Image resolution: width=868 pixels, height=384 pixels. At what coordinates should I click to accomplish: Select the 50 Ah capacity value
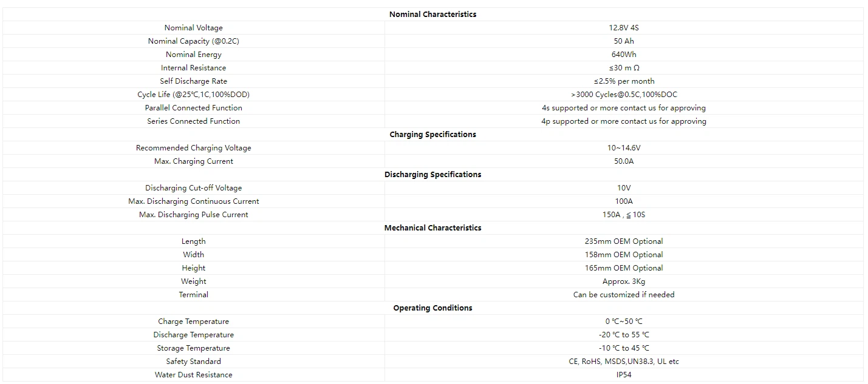click(624, 41)
